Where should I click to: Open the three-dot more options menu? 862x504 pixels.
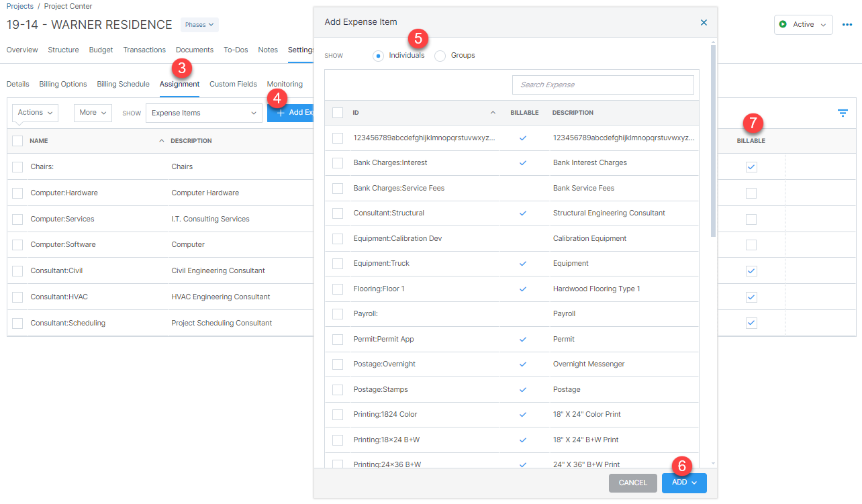847,25
